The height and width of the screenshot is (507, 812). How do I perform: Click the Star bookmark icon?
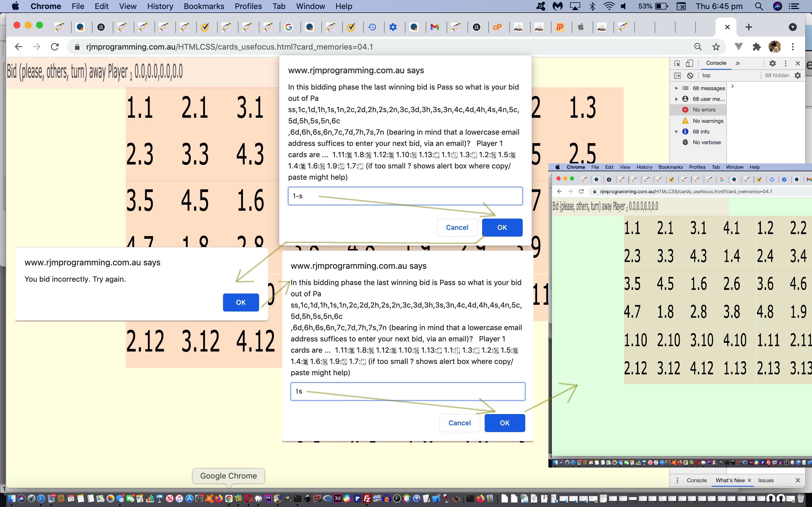point(715,47)
